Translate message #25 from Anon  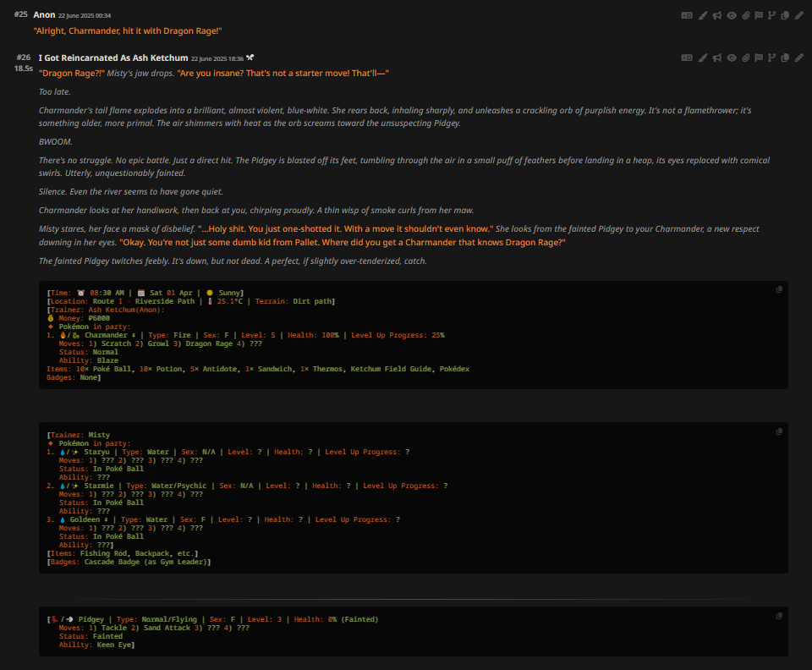click(x=687, y=15)
